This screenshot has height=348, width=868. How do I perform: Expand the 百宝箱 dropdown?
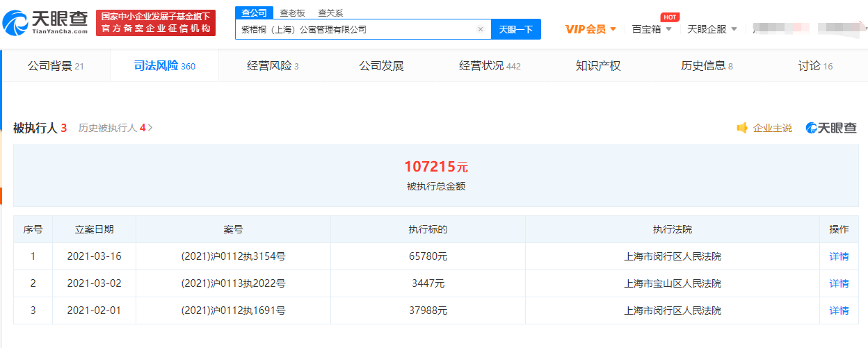tap(652, 29)
